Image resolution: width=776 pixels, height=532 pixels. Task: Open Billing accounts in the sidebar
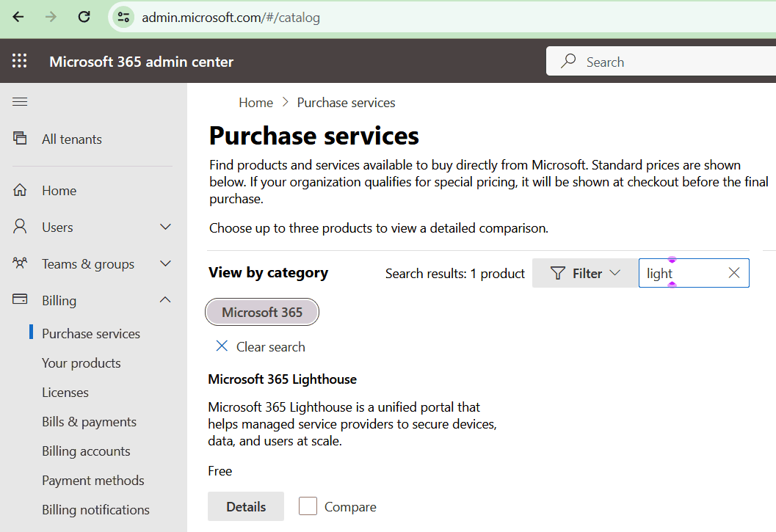point(86,451)
